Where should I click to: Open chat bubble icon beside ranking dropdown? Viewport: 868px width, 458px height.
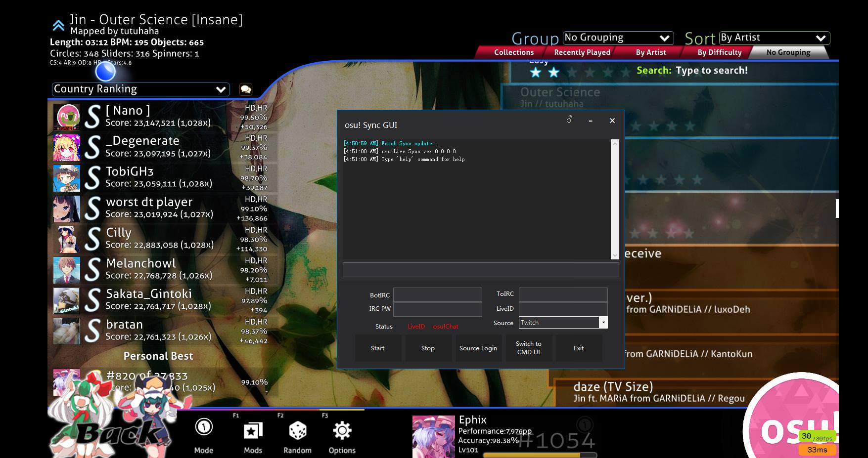tap(246, 89)
